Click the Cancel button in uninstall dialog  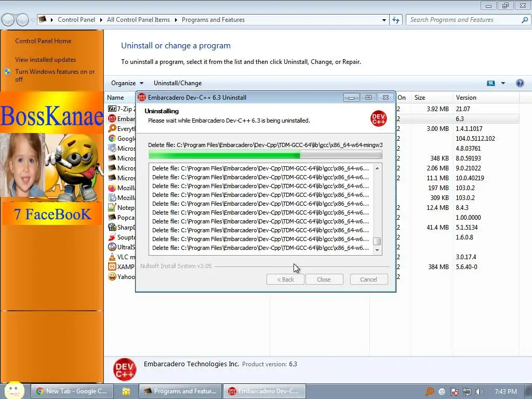tap(368, 280)
